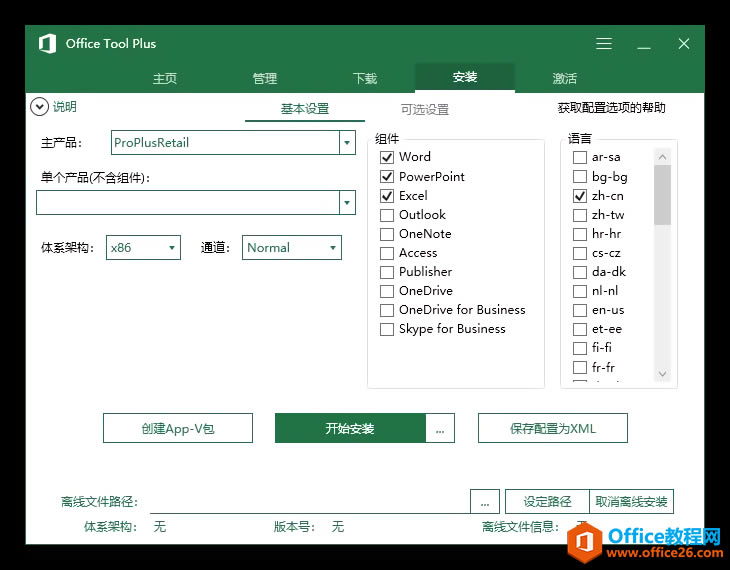
Task: Uncheck the zh-cn language checkbox
Action: pyautogui.click(x=580, y=196)
